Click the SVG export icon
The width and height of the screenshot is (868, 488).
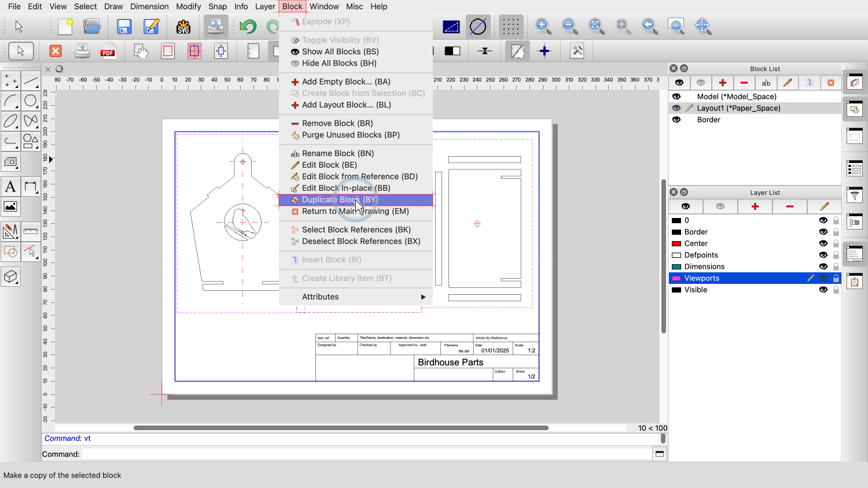pyautogui.click(x=183, y=27)
